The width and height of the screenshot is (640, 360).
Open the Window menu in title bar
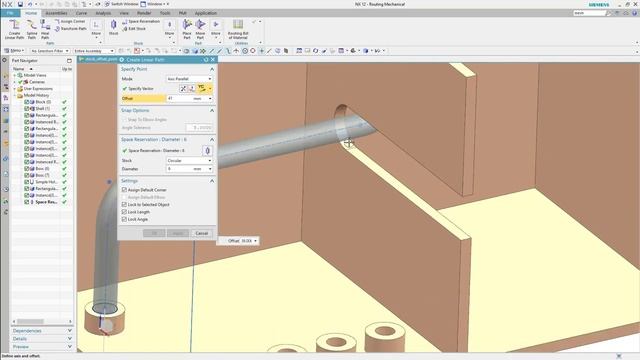point(154,4)
